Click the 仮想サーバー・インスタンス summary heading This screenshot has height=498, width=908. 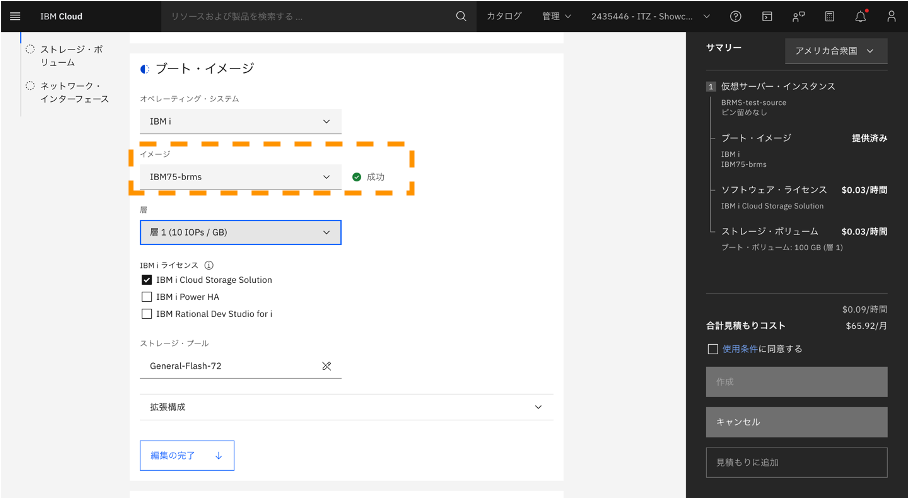tap(778, 86)
